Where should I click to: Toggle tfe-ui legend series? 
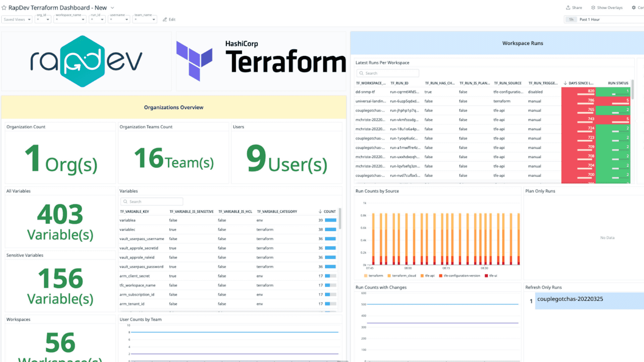click(x=491, y=276)
